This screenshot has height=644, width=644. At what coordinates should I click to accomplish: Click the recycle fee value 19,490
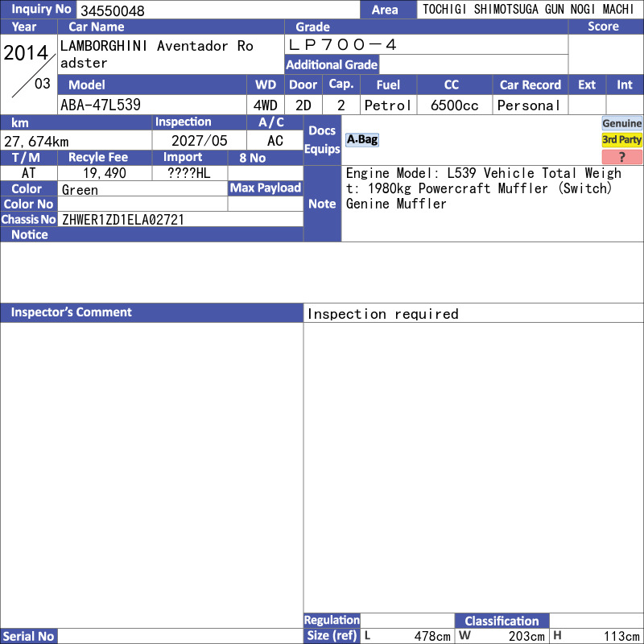pyautogui.click(x=105, y=173)
